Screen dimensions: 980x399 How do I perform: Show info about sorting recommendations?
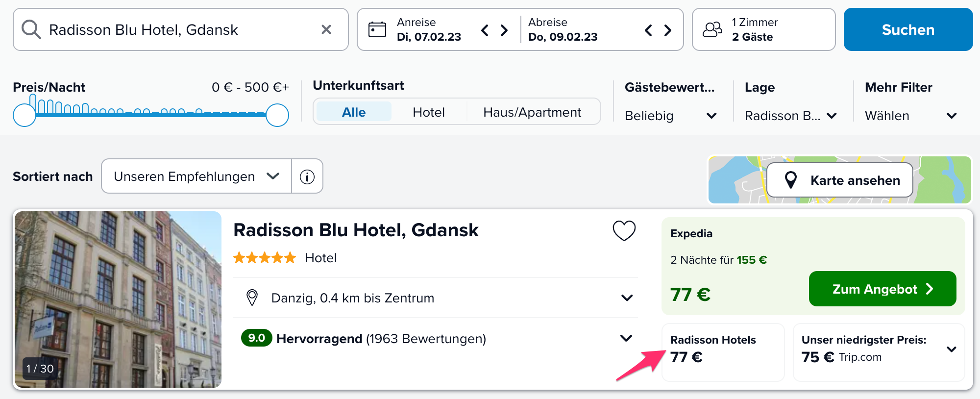(307, 176)
